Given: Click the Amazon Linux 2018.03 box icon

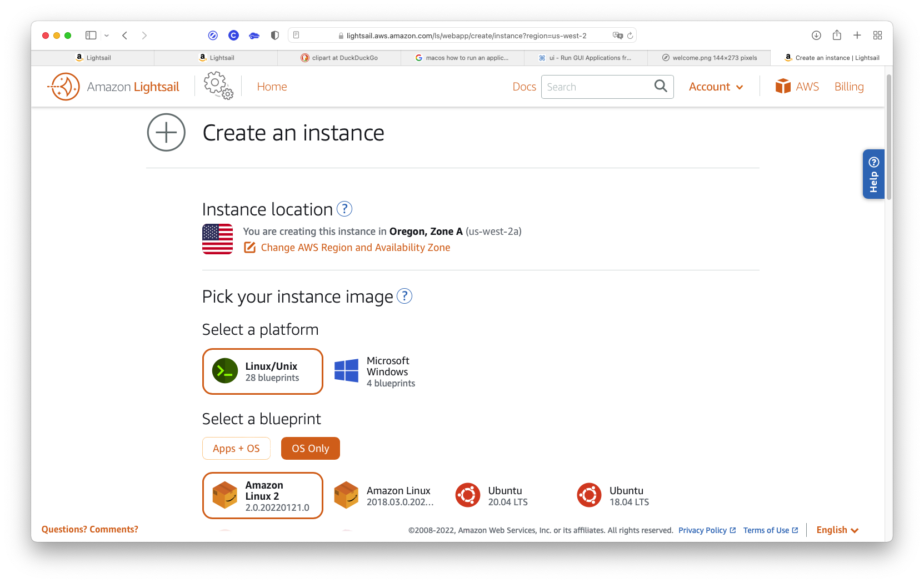Looking at the screenshot, I should 346,495.
